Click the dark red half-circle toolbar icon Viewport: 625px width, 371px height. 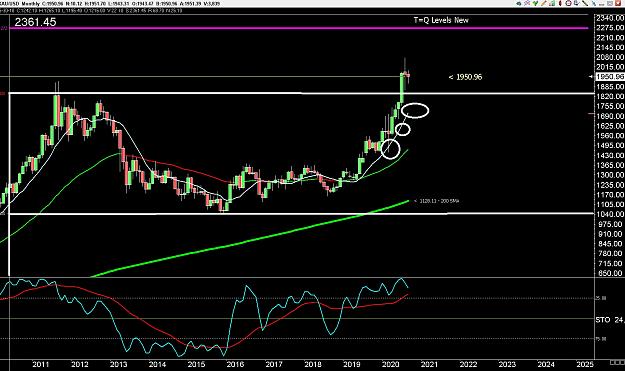(560, 3)
